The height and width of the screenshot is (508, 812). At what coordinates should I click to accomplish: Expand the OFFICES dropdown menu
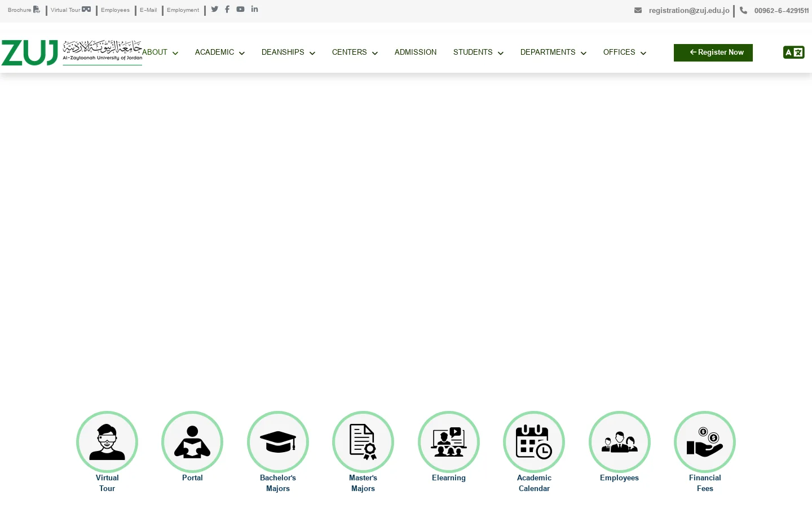coord(625,52)
